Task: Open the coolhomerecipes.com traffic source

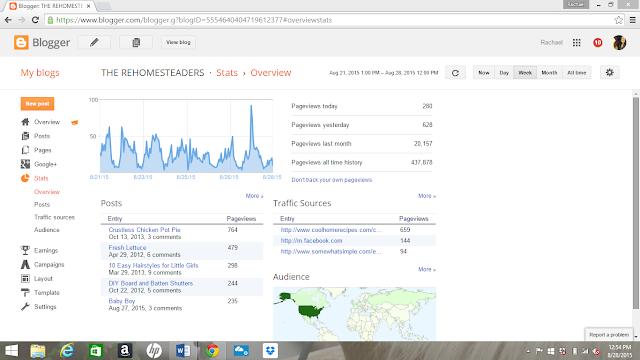Action: [331, 230]
